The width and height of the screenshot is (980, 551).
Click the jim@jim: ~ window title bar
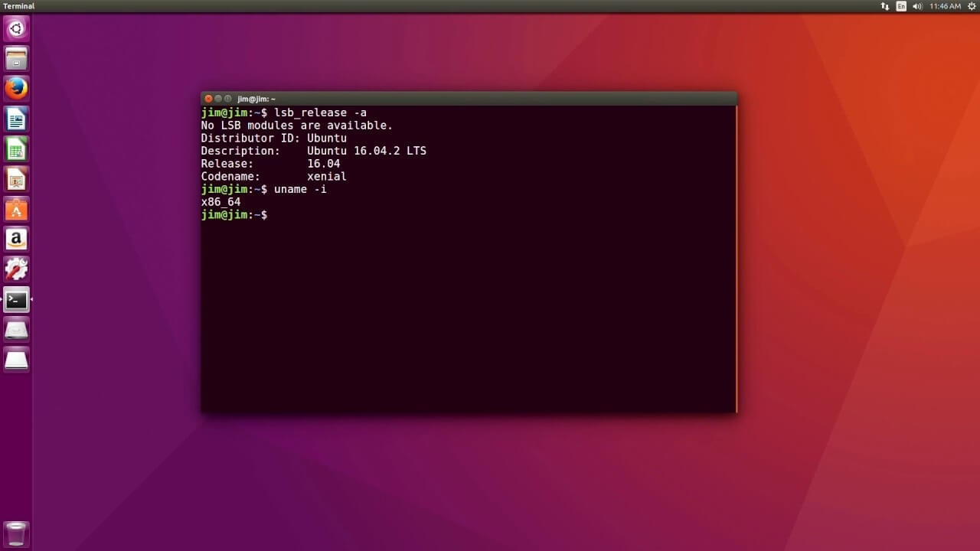click(x=469, y=99)
